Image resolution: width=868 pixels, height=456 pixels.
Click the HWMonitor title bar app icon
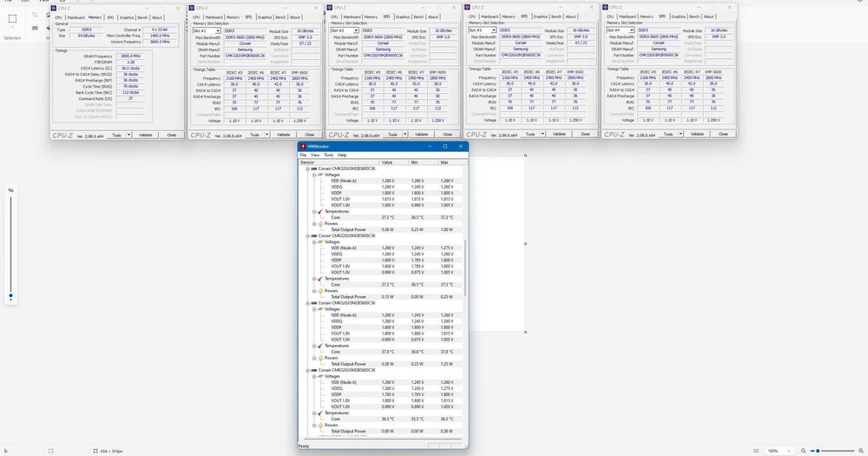tap(303, 146)
